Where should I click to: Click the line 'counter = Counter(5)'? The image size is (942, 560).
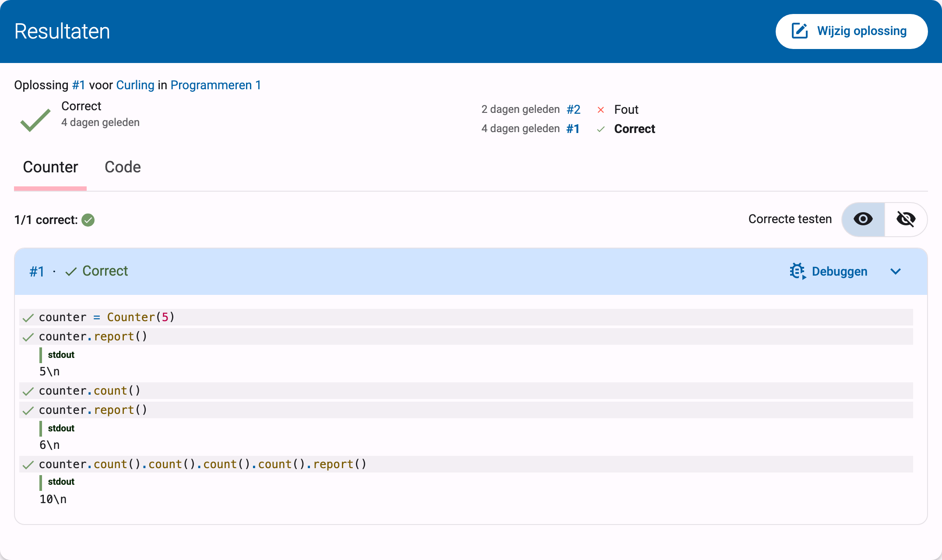tap(466, 317)
